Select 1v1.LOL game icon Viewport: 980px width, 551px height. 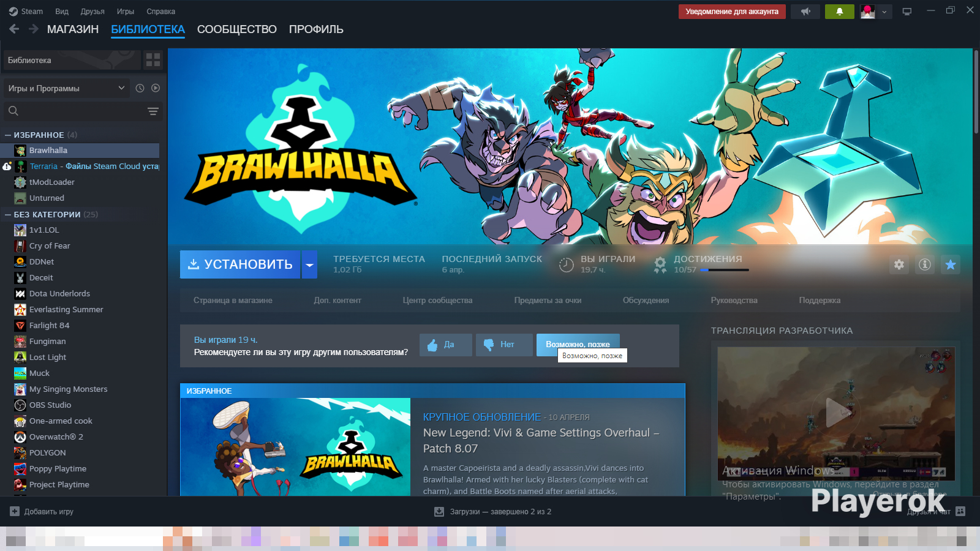[x=20, y=230]
